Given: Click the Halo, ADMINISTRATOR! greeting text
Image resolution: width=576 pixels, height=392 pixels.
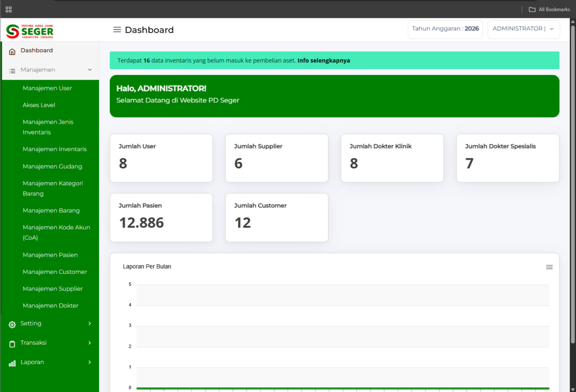Looking at the screenshot, I should pos(161,89).
